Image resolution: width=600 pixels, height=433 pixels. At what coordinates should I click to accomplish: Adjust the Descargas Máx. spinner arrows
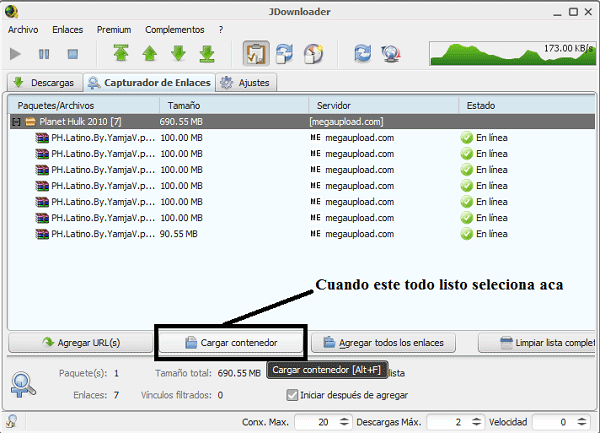click(476, 422)
